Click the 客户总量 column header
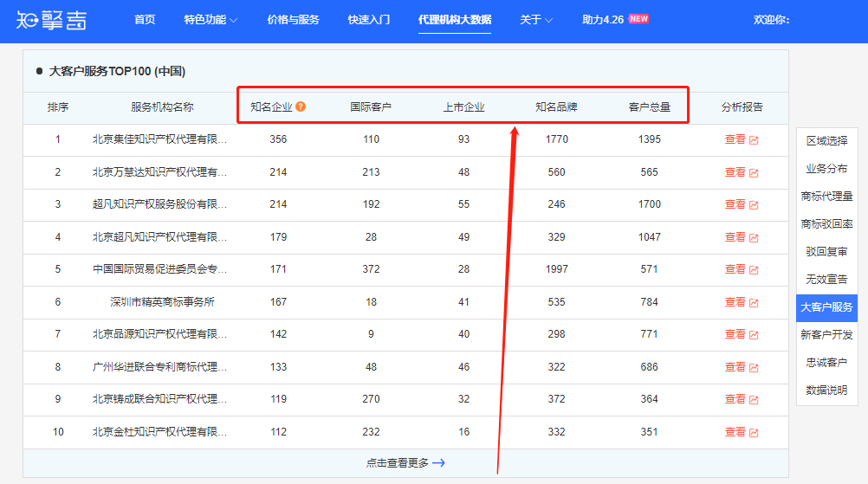 (650, 106)
